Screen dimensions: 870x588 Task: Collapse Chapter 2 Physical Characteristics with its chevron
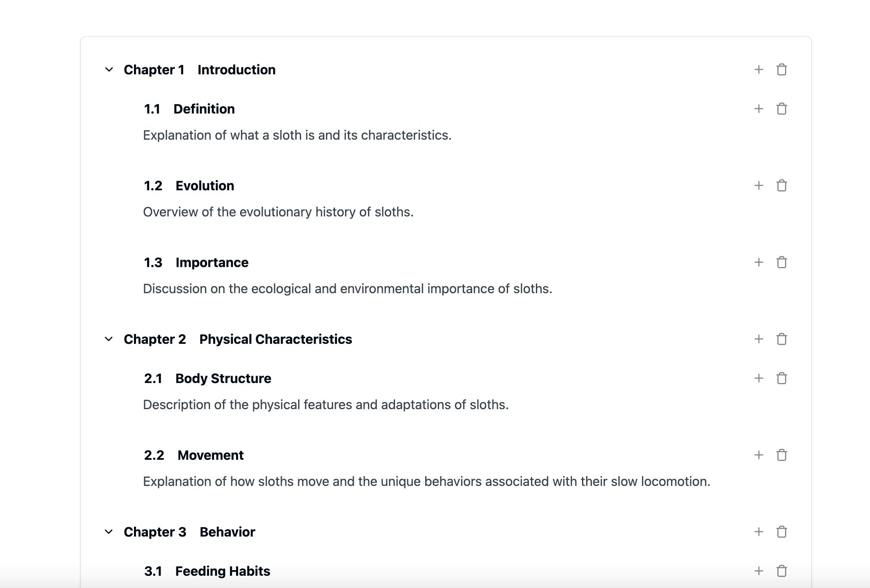tap(109, 339)
